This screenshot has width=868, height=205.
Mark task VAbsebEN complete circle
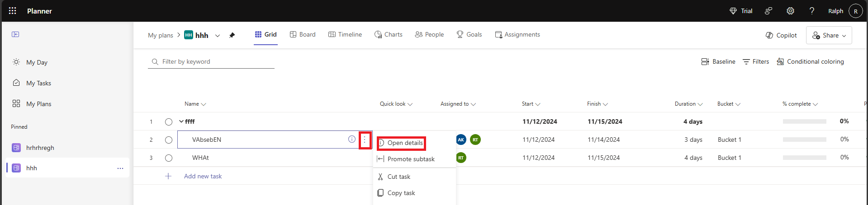(169, 140)
